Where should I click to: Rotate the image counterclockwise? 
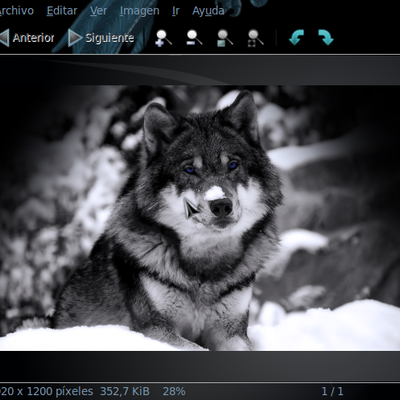pyautogui.click(x=297, y=37)
